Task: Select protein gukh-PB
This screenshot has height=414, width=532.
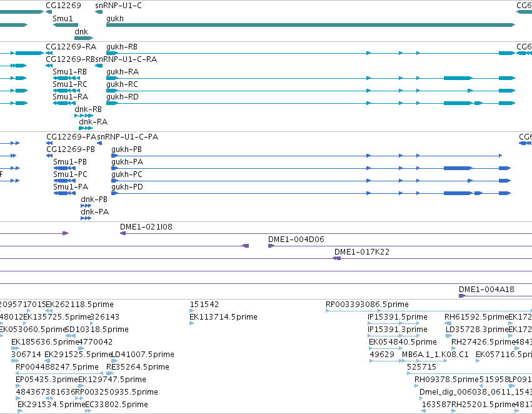Action: click(x=307, y=156)
